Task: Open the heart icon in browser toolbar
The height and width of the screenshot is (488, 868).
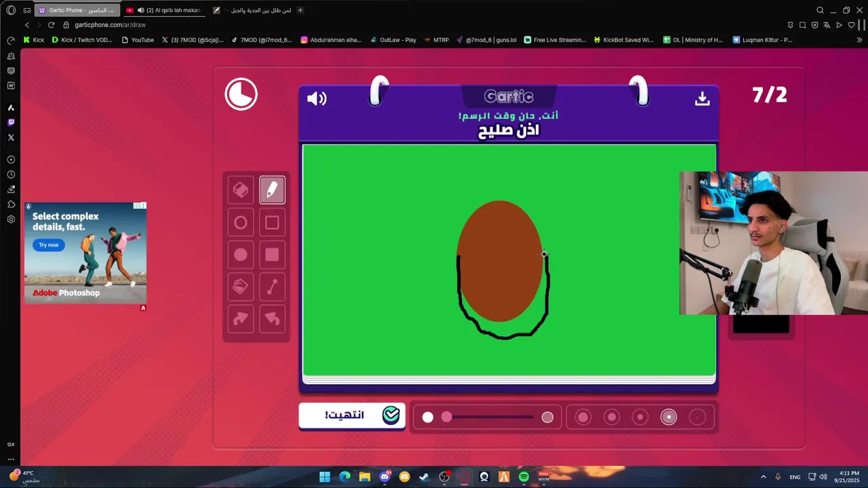Action: (851, 25)
